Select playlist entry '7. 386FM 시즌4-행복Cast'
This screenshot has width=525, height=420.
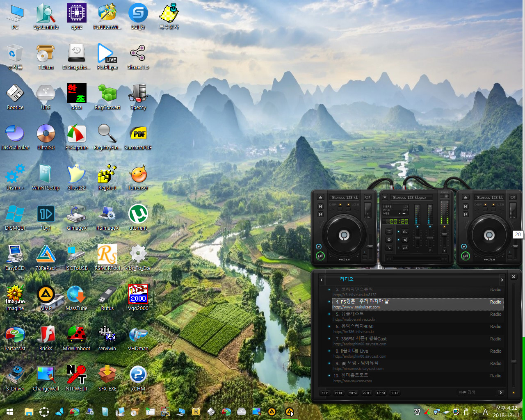(418, 341)
